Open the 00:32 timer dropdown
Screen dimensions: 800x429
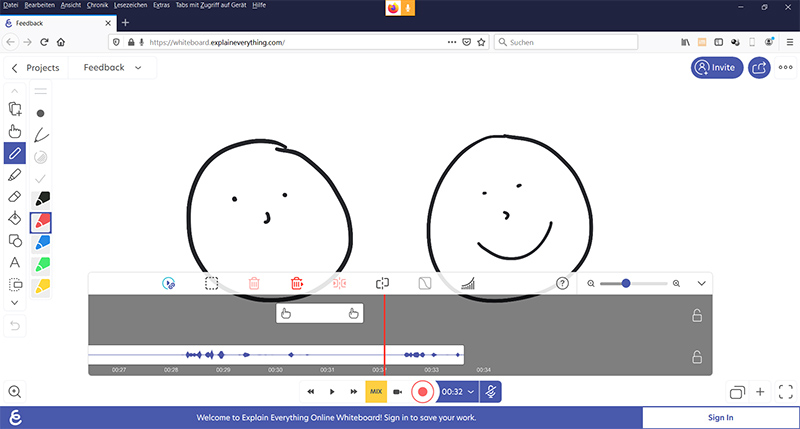(458, 392)
